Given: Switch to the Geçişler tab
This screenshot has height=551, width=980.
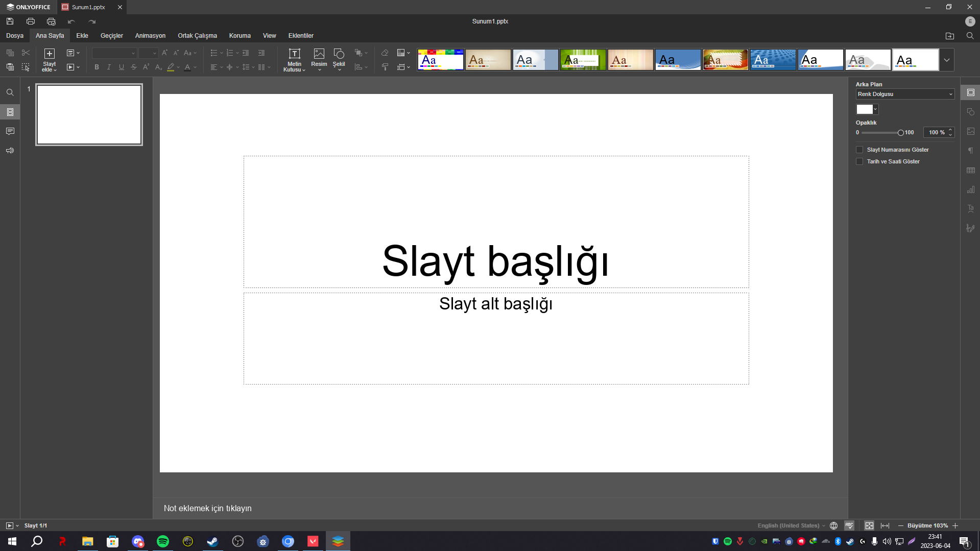Looking at the screenshot, I should [x=112, y=36].
